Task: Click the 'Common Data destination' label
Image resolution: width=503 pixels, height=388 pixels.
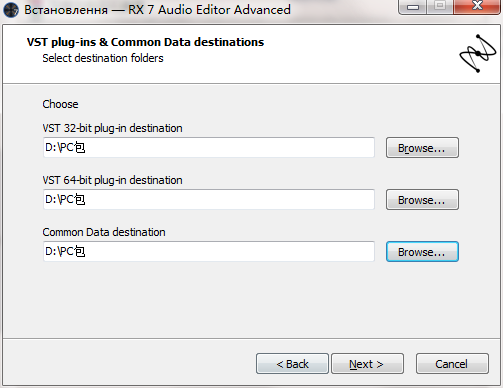Action: [x=104, y=232]
